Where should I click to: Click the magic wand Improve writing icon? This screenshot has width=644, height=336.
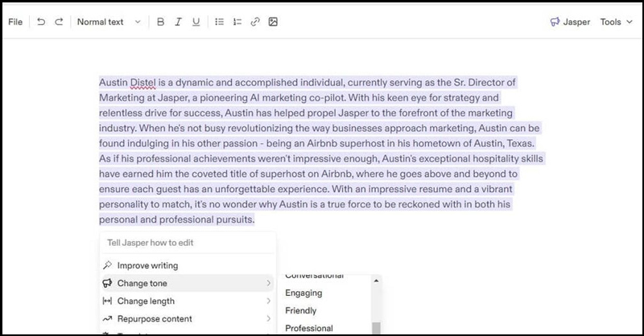pyautogui.click(x=107, y=265)
